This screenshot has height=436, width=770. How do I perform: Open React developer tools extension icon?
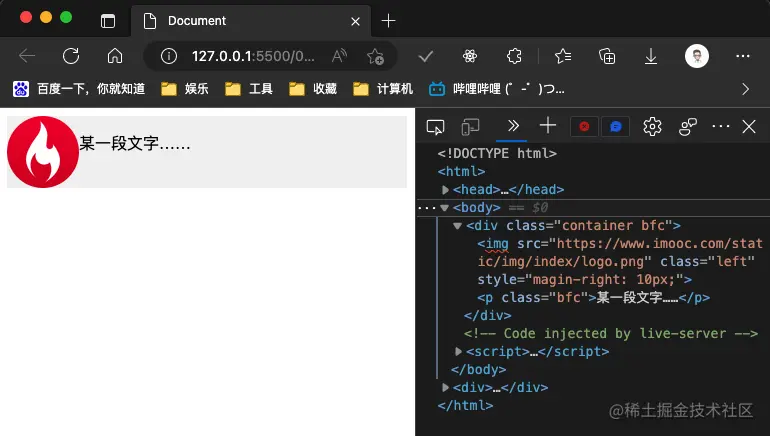pyautogui.click(x=470, y=56)
